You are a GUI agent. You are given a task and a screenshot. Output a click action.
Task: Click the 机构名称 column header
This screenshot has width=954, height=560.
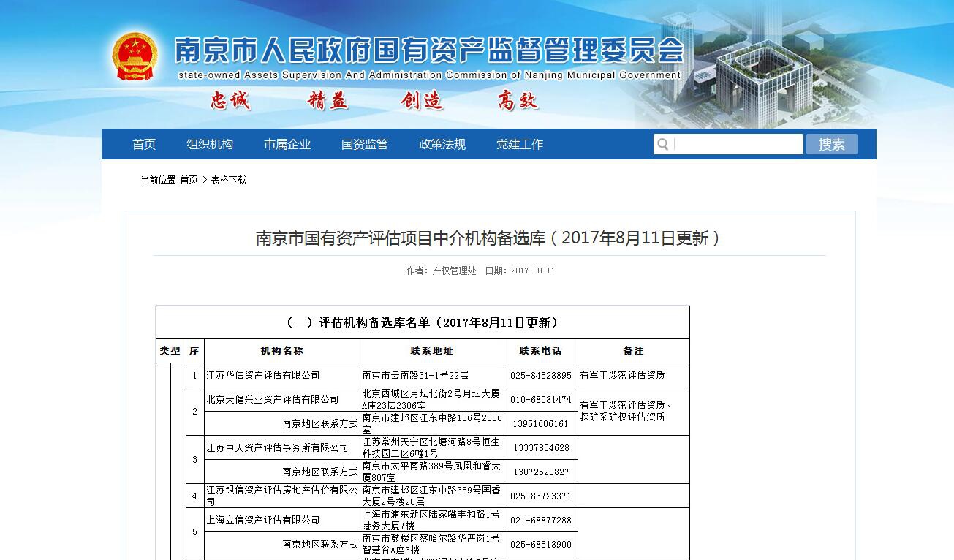click(281, 351)
